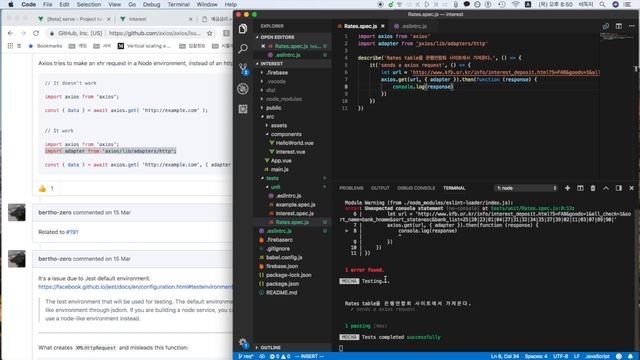Open the PROBLEMS panel tab
Image resolution: width=640 pixels, height=360 pixels.
coord(351,188)
